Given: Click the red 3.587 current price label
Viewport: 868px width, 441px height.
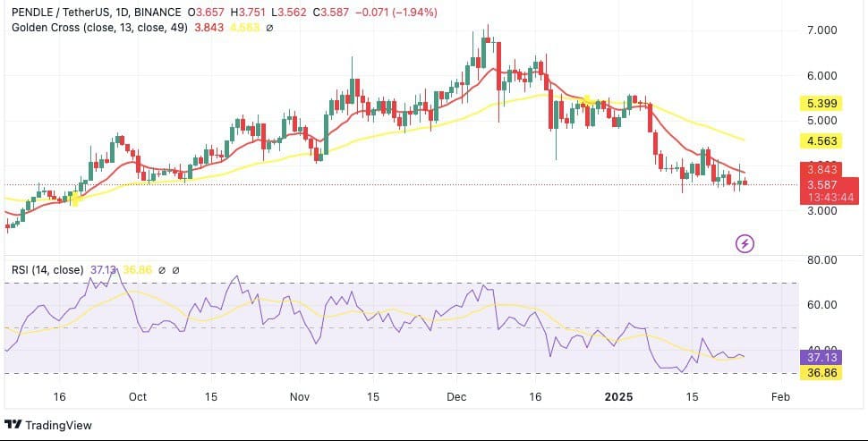Looking at the screenshot, I should [821, 184].
